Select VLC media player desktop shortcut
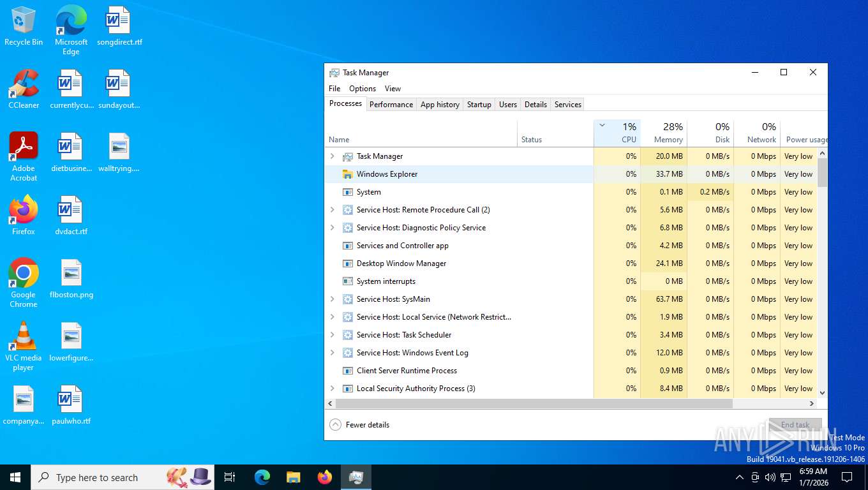The image size is (868, 490). 24,346
